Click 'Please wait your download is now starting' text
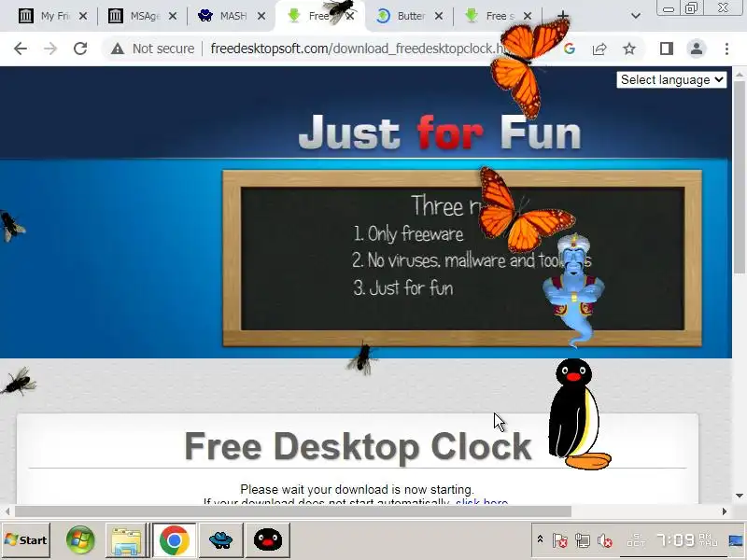This screenshot has width=747, height=560. pyautogui.click(x=358, y=489)
